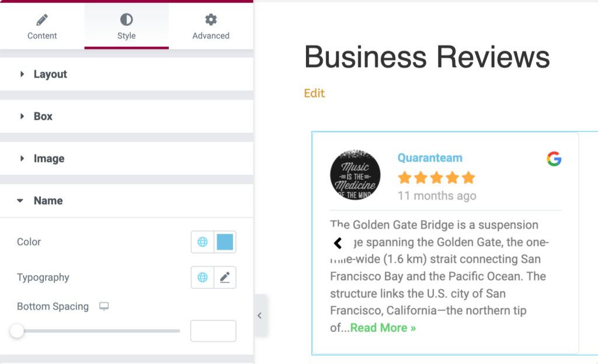Expand the Image section
Viewport: 598px width, 364px height.
tap(49, 159)
